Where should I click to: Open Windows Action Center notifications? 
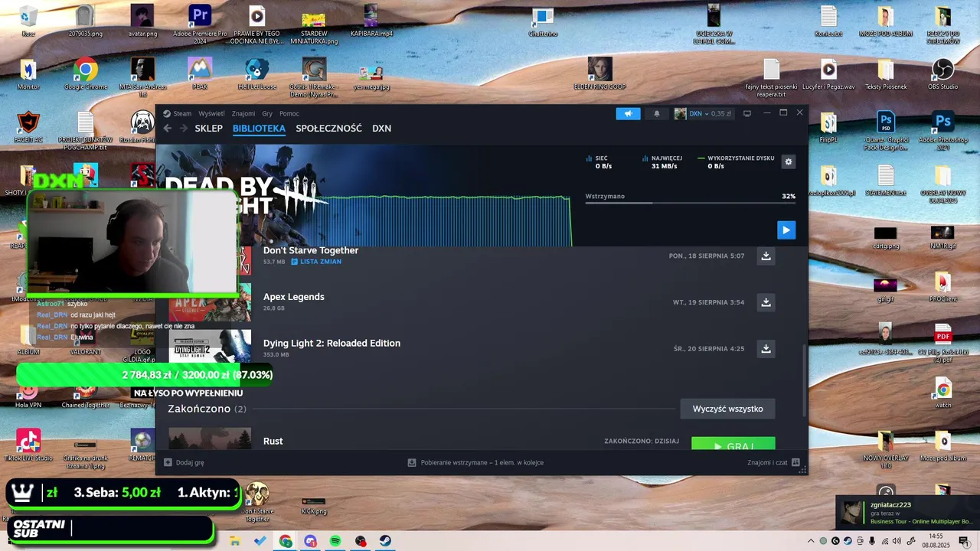pos(964,541)
